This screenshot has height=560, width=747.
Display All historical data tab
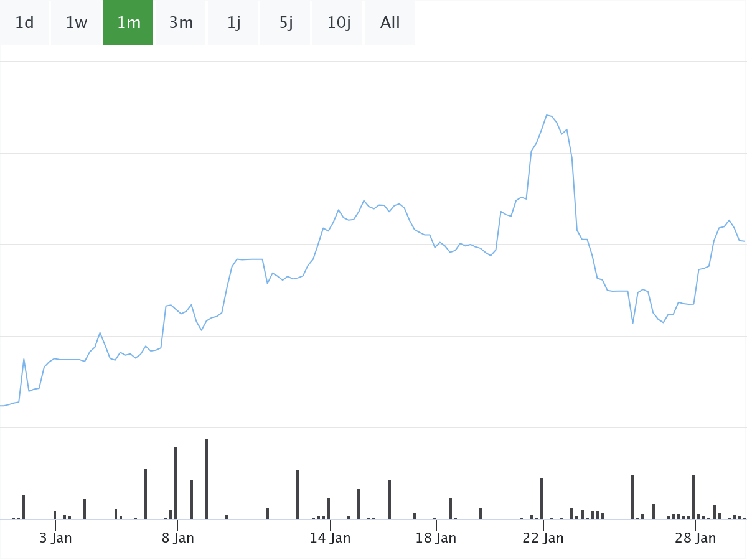(390, 23)
